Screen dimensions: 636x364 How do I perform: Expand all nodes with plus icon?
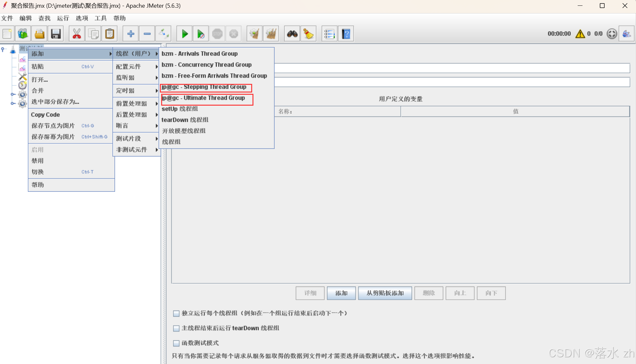pyautogui.click(x=131, y=34)
